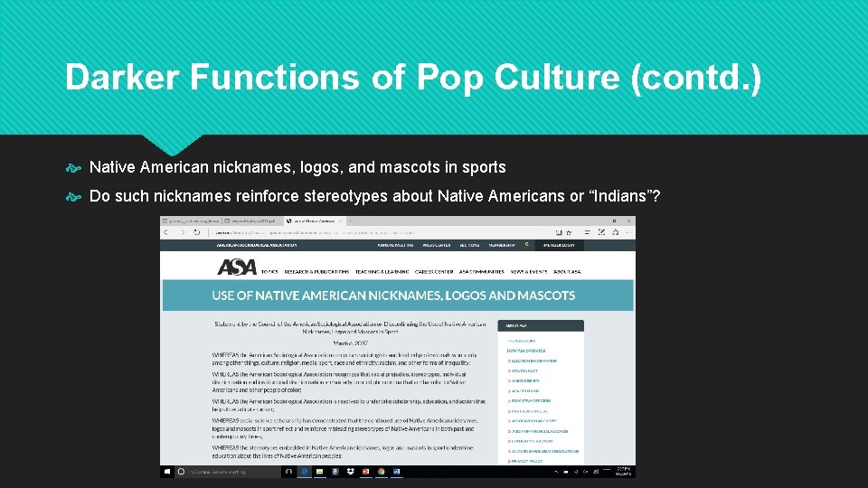Click the Cortana circle icon
868x488 pixels.
click(x=181, y=472)
